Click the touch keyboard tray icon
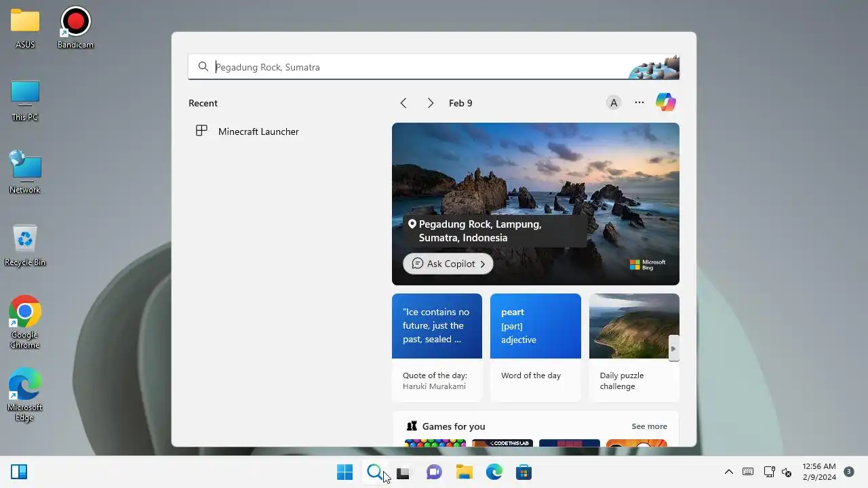 748,472
